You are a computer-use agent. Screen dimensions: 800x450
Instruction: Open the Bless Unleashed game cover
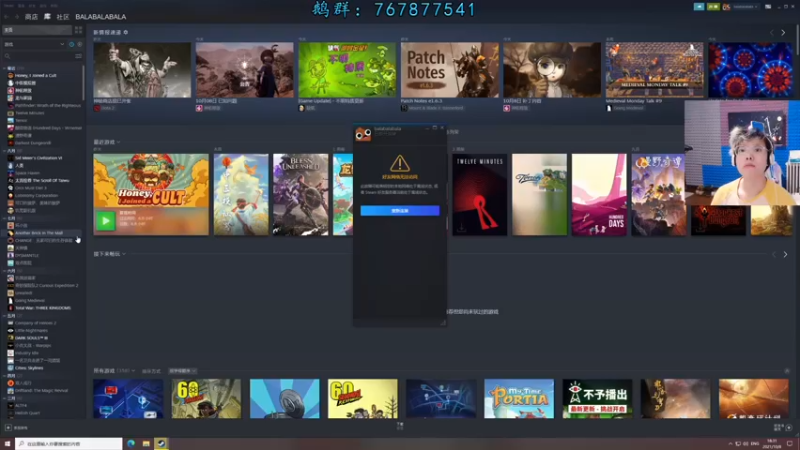click(301, 194)
